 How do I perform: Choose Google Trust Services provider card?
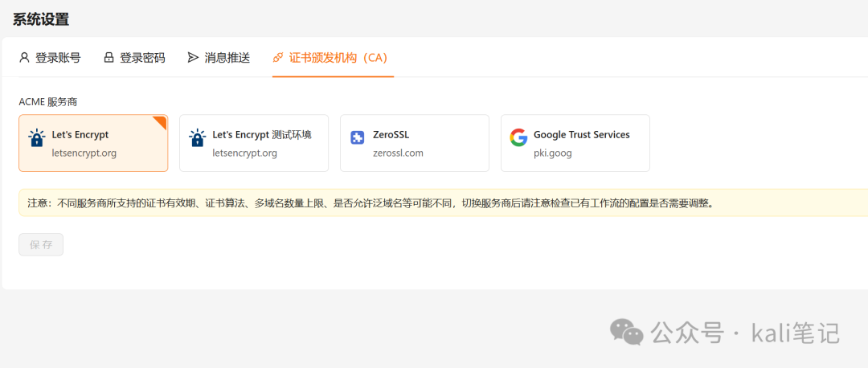(x=575, y=143)
